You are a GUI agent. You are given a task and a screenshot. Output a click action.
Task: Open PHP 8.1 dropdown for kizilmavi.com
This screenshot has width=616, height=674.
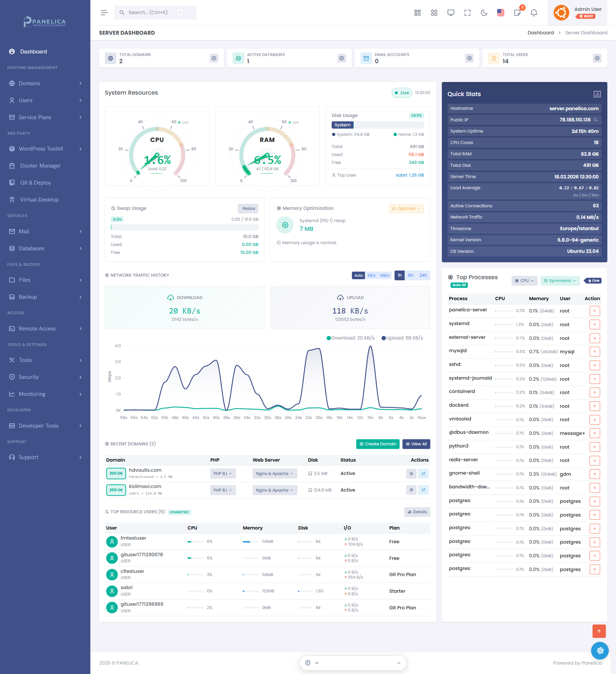pyautogui.click(x=223, y=490)
